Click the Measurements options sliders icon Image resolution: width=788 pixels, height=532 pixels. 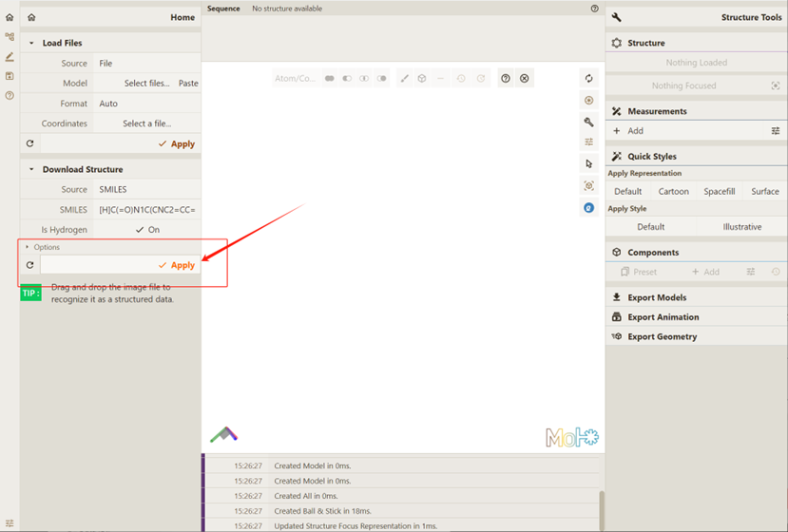pyautogui.click(x=776, y=131)
